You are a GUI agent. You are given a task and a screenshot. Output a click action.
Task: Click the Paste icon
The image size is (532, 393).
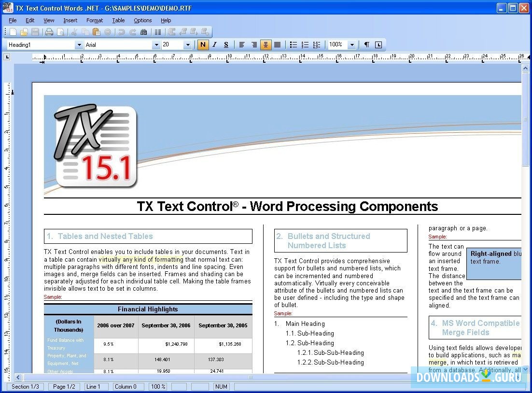[96, 32]
